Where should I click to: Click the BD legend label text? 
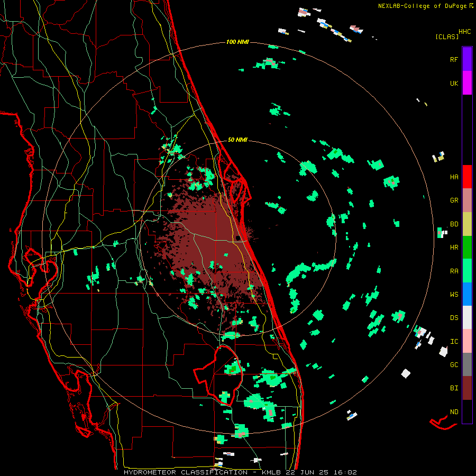(454, 224)
